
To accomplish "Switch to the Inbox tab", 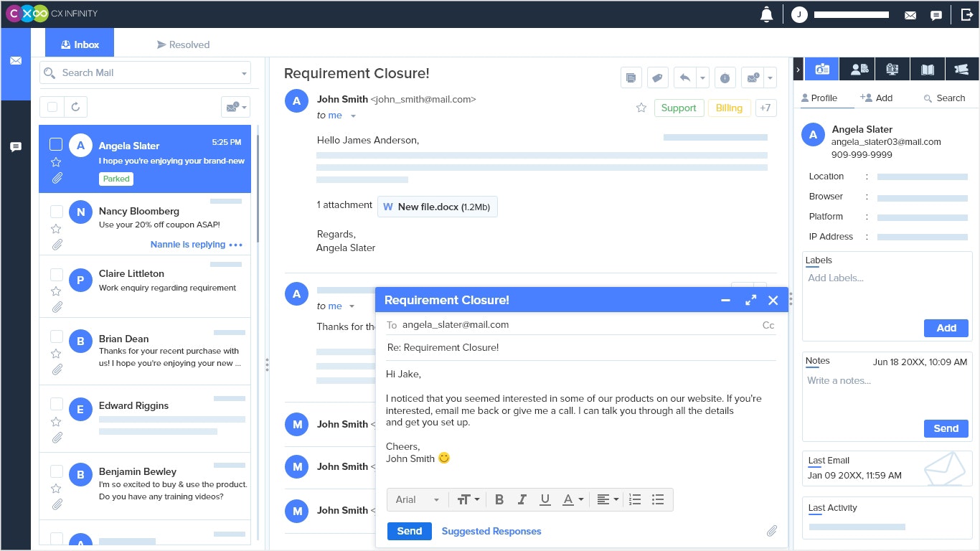I will pos(80,43).
